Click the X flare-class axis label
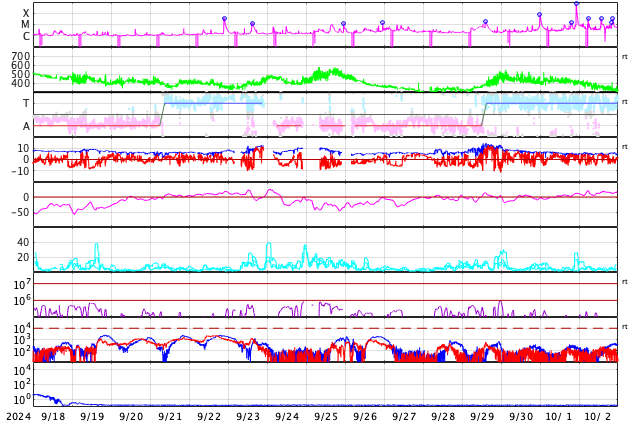 click(x=26, y=13)
